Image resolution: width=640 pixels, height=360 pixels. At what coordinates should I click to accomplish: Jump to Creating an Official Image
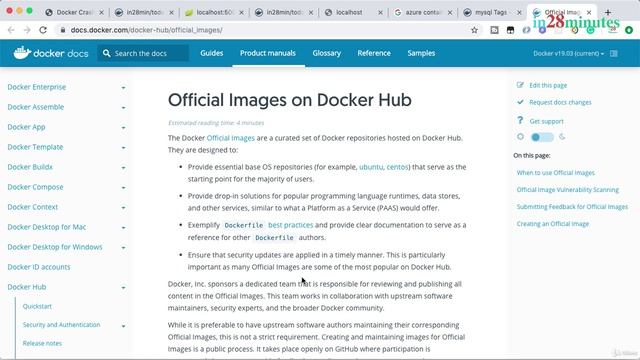pos(553,224)
